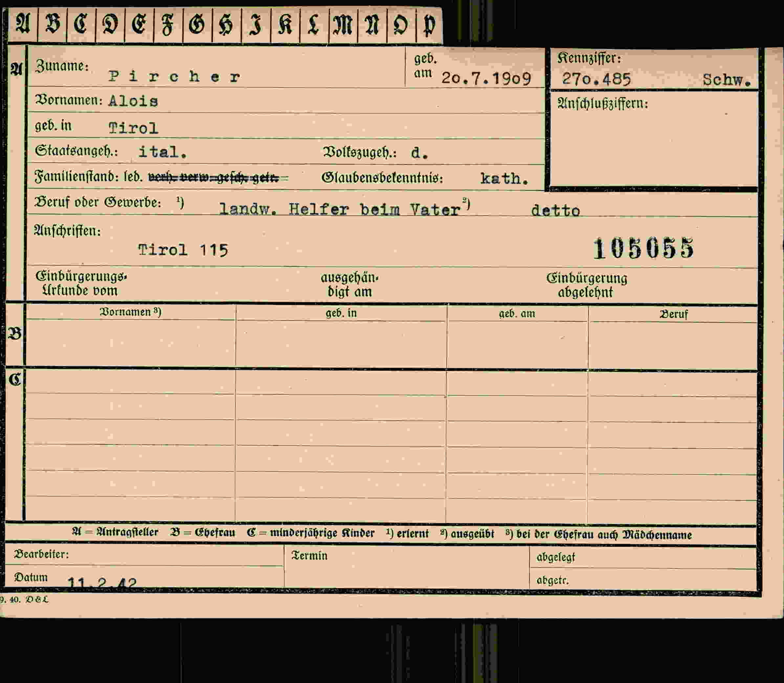Click footnote "3) bei der Ehefrau auch Mädchenname"
The image size is (784, 683).
coord(599,535)
